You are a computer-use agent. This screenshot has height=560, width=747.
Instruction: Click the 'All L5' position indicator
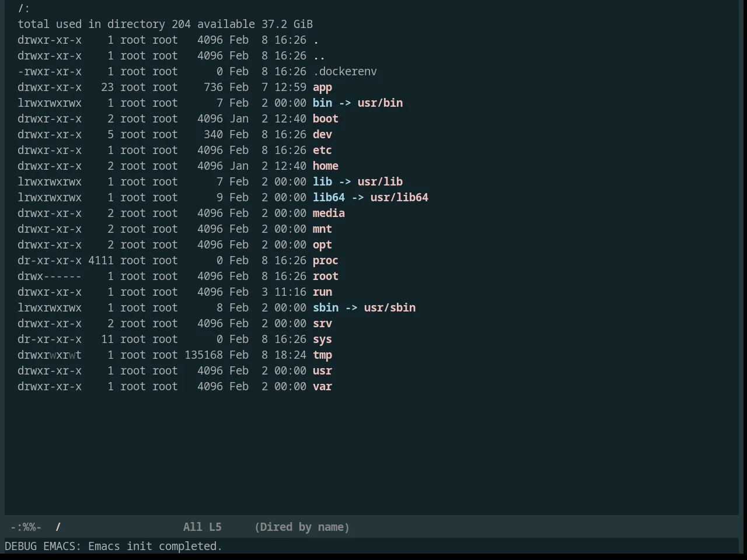(203, 527)
